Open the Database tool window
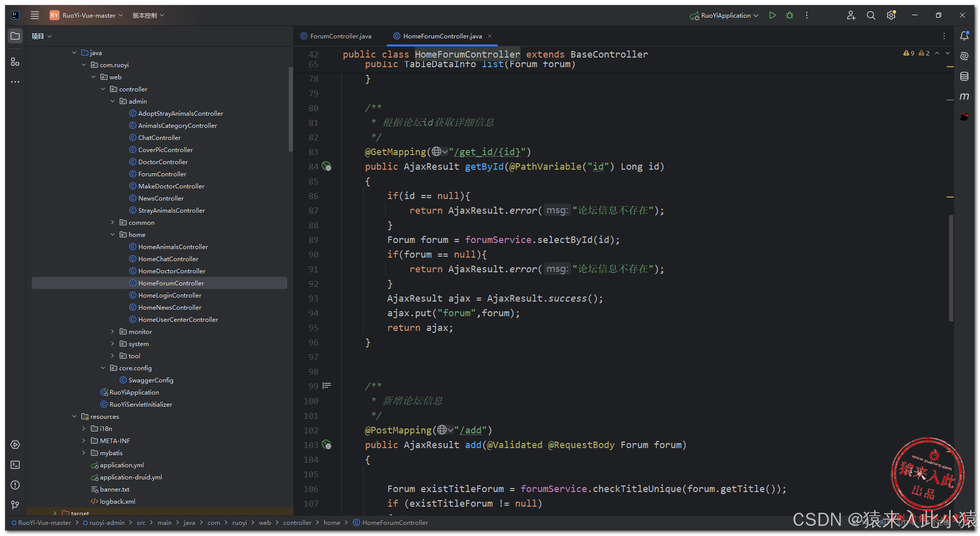Viewport: 980px width, 536px height. (x=964, y=76)
